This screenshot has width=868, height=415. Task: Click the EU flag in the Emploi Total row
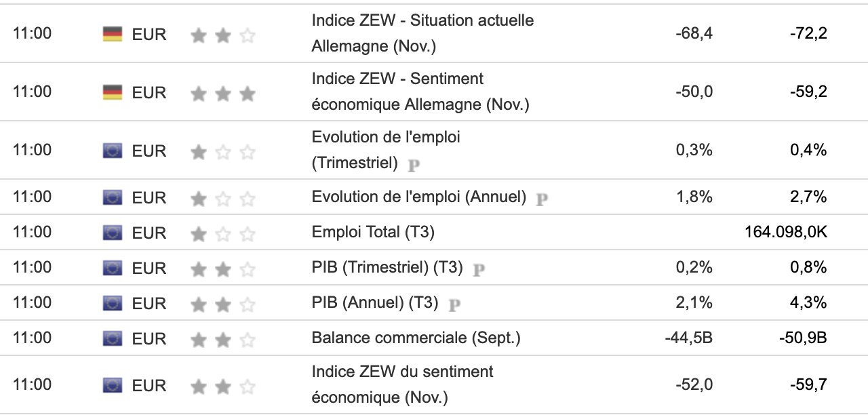coord(112,233)
